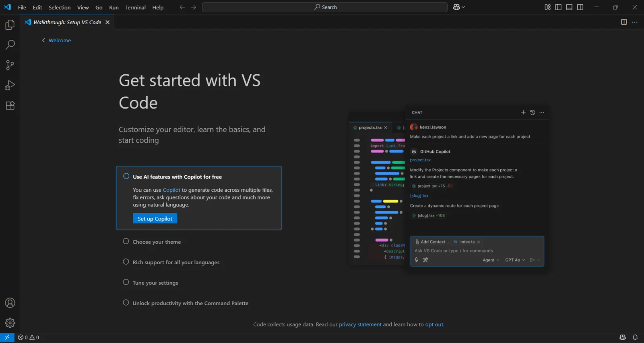The image size is (644, 343).
Task: Open the Extensions view
Action: point(10,105)
